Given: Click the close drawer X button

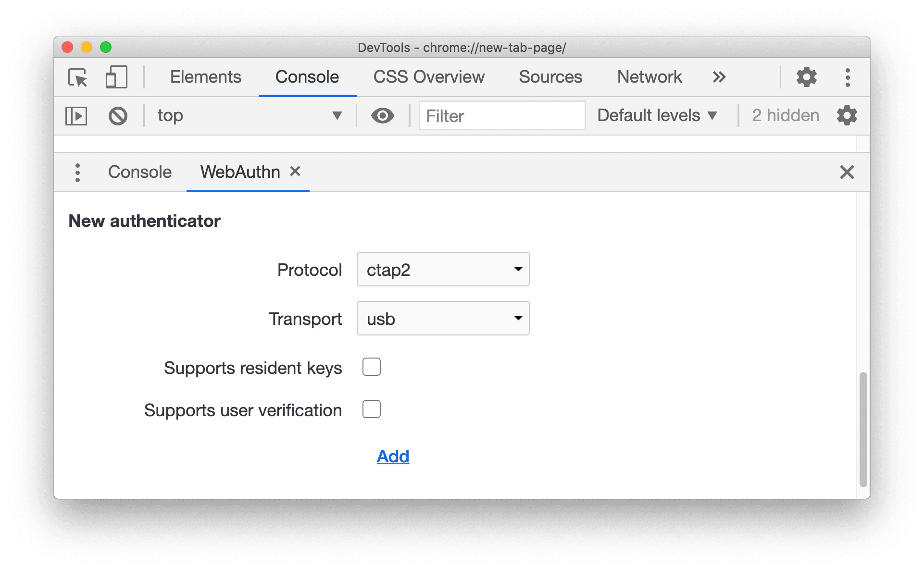Looking at the screenshot, I should pyautogui.click(x=848, y=172).
